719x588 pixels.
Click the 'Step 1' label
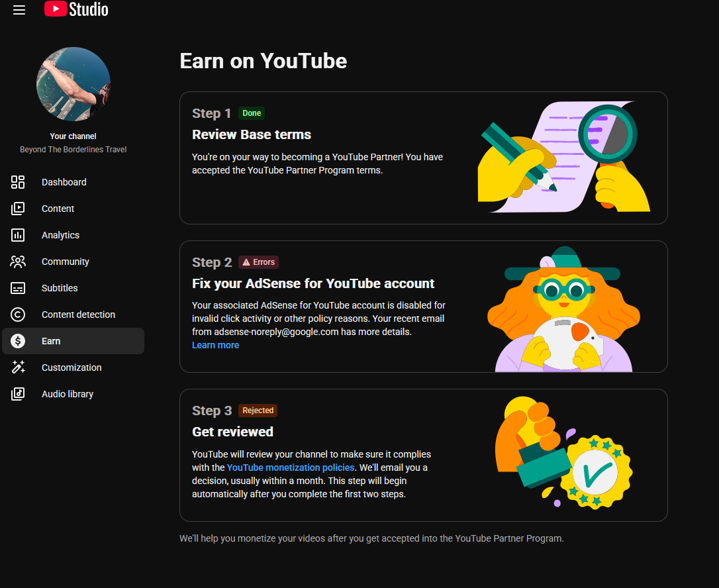click(211, 113)
